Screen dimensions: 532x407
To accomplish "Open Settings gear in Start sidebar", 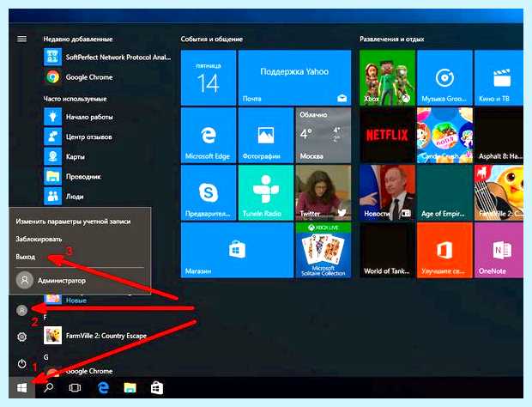I will pos(21,337).
